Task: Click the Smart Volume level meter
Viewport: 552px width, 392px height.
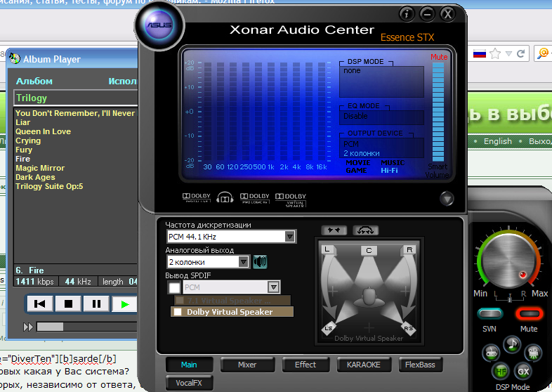Action: coord(438,112)
